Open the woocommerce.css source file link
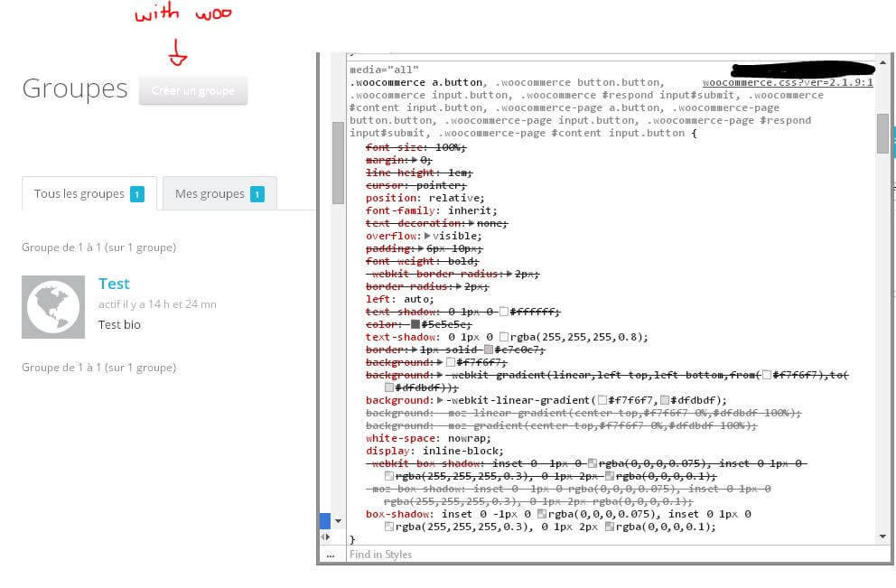The height and width of the screenshot is (588, 896). (788, 82)
